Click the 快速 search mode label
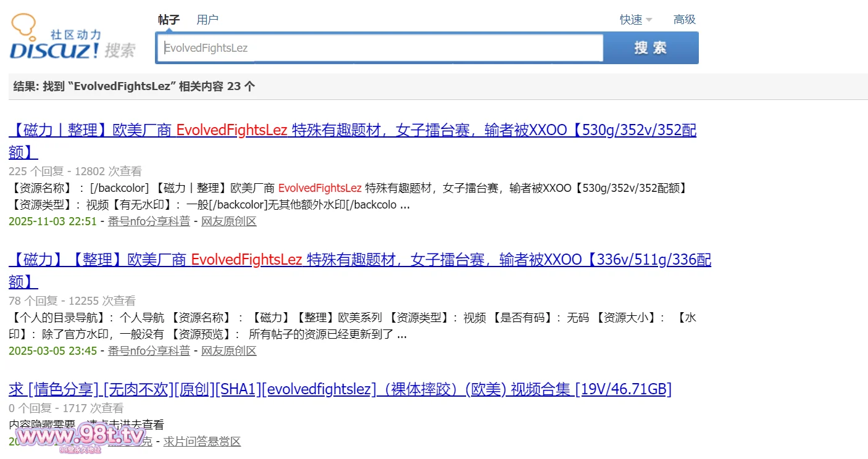The width and height of the screenshot is (868, 459). (631, 20)
